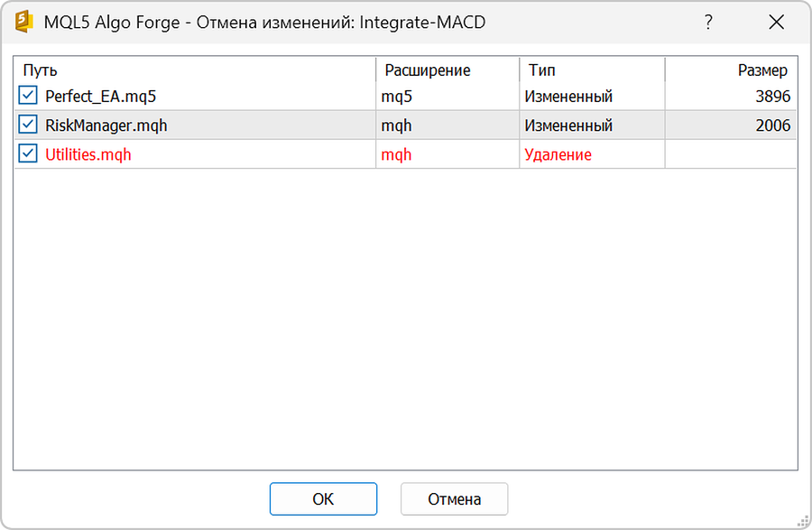
Task: Click the size value 2006
Action: click(772, 126)
